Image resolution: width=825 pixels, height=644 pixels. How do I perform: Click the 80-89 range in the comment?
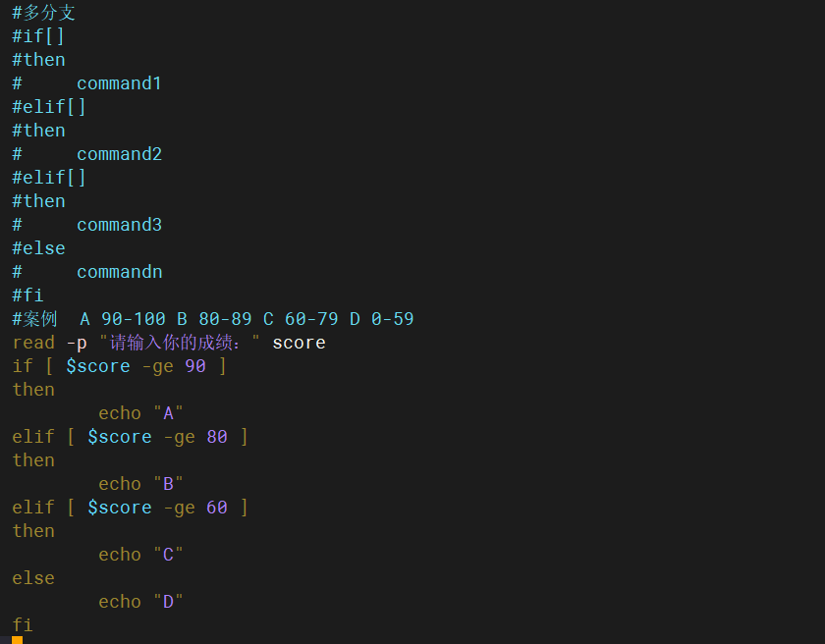[x=225, y=319]
